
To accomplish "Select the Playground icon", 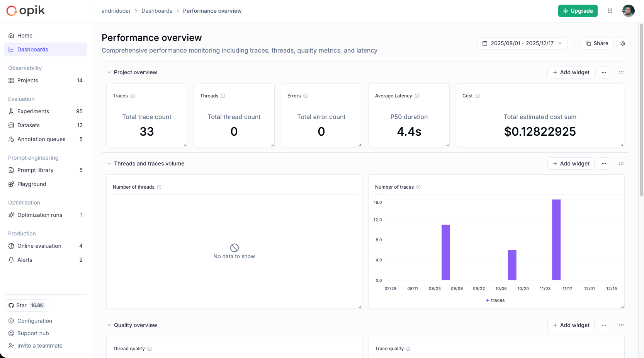I will (x=11, y=184).
